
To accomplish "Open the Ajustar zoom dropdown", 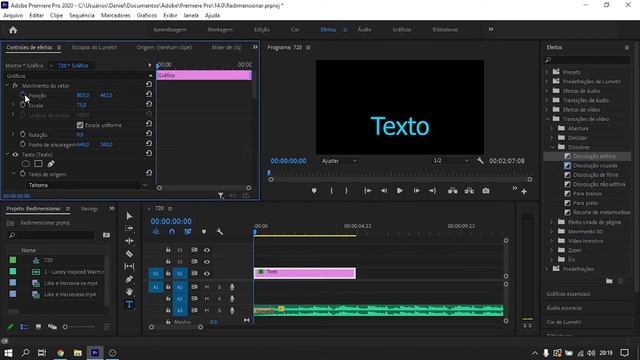I will click(338, 161).
